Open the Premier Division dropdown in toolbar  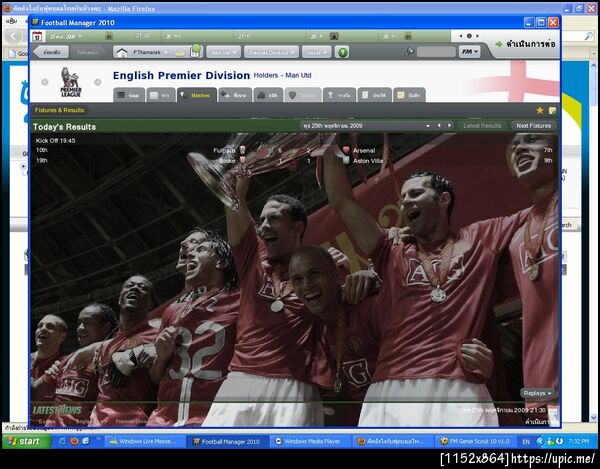tap(271, 52)
